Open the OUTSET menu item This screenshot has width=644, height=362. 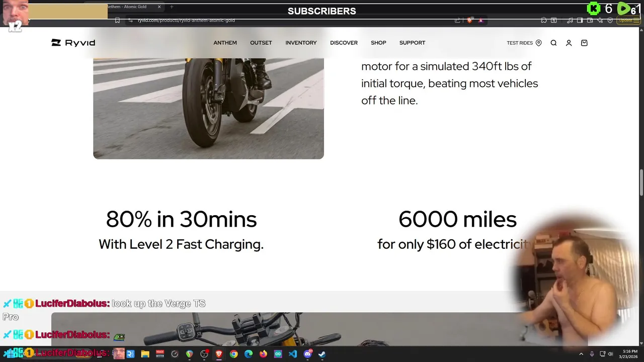pyautogui.click(x=261, y=43)
